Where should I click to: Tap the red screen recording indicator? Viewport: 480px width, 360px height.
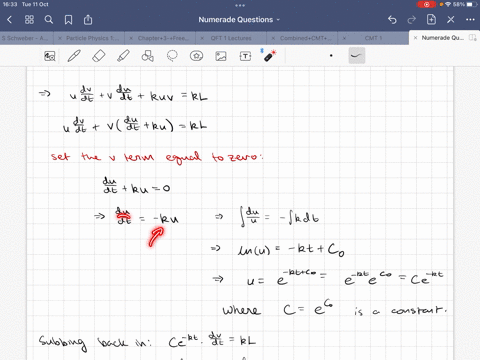click(x=426, y=4)
